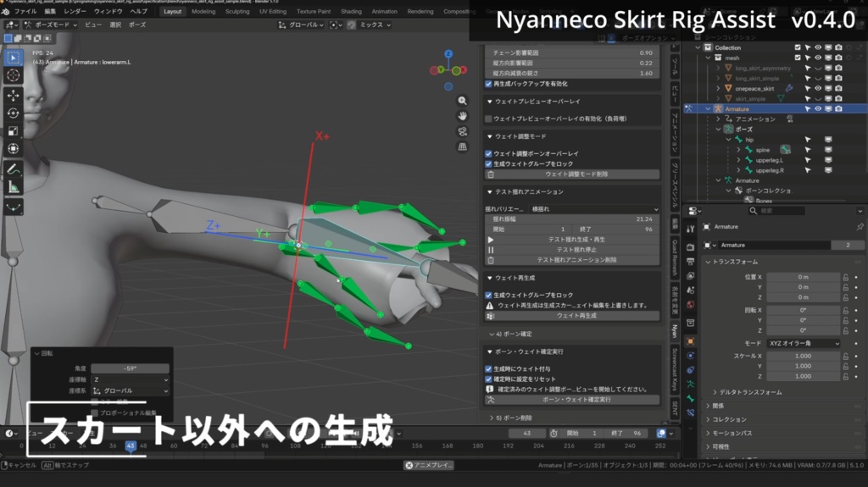Select the Move tool

(14, 96)
